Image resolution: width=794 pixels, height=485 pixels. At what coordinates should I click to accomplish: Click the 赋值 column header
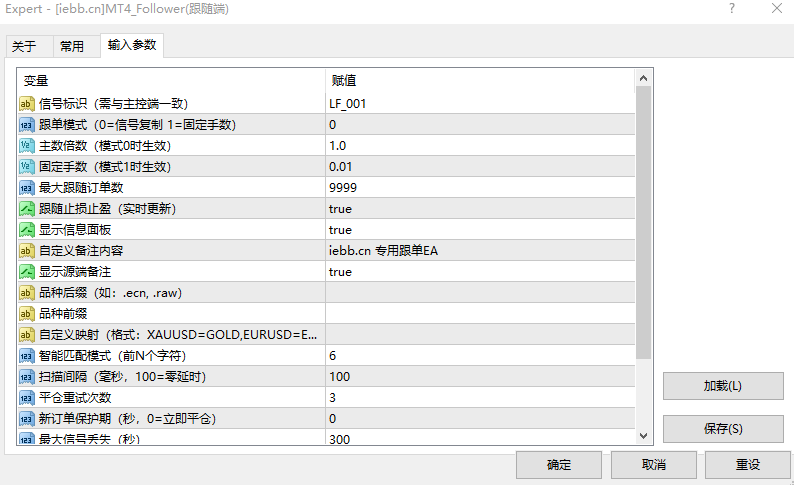pyautogui.click(x=480, y=80)
